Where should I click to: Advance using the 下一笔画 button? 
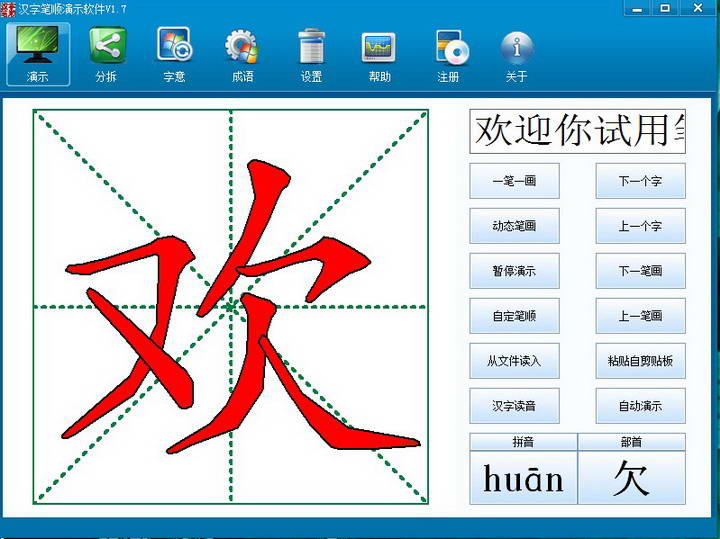640,271
